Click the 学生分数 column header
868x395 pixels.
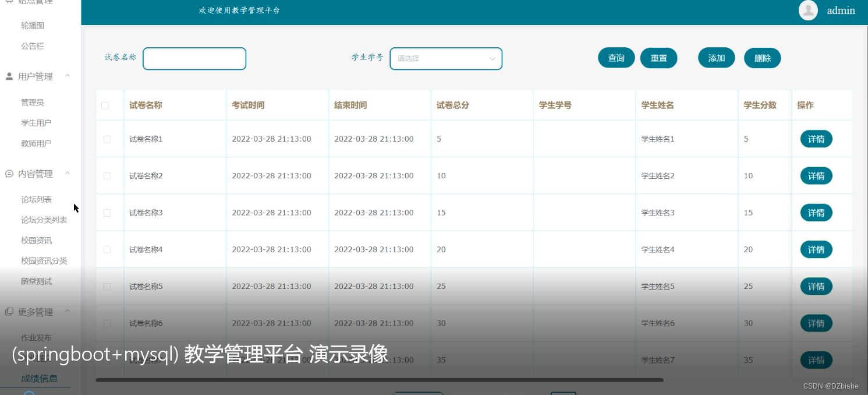click(x=760, y=105)
